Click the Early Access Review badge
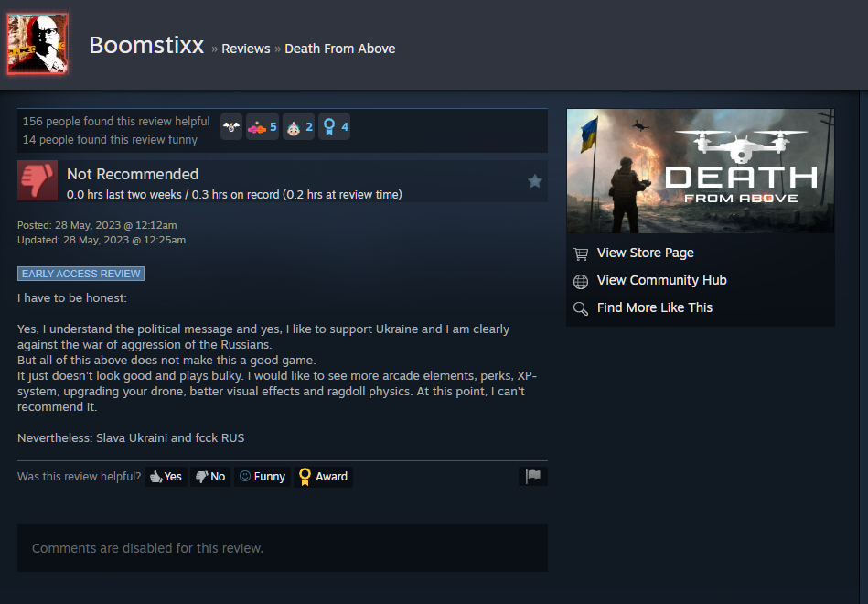The image size is (868, 604). pos(80,274)
